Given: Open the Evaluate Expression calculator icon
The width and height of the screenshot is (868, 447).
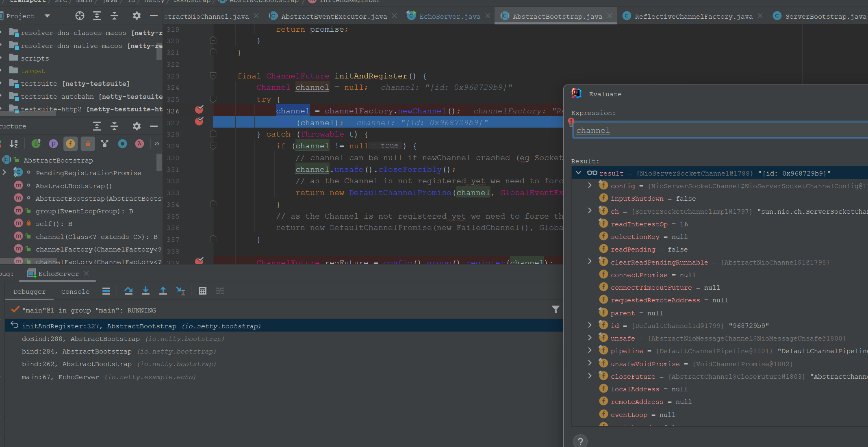Looking at the screenshot, I should (202, 291).
